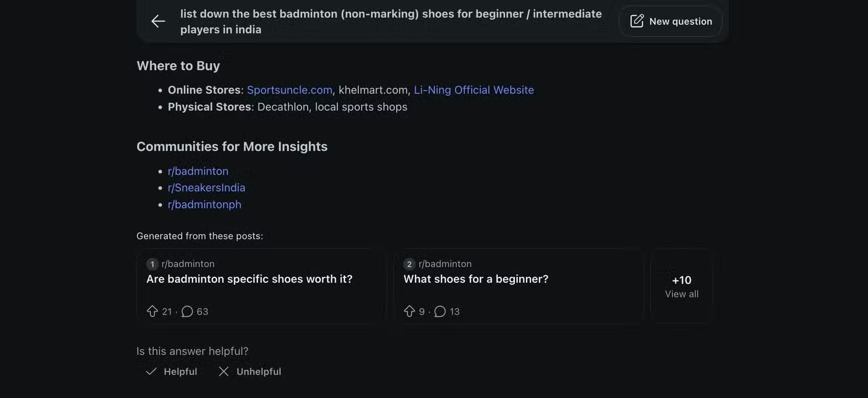The height and width of the screenshot is (398, 868).
Task: Open the Sportsuncle.com link
Action: [289, 89]
